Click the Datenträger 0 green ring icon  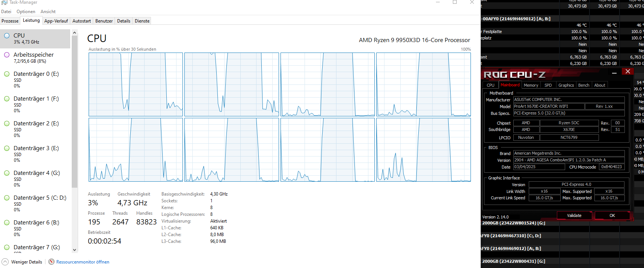[7, 74]
